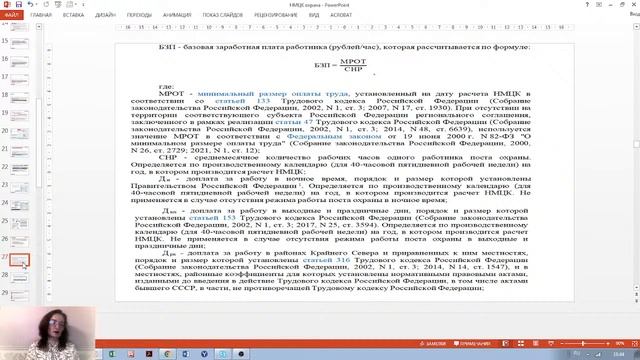Toggle the Comments (Примечания) pane button
640x360 pixels.
click(x=472, y=344)
